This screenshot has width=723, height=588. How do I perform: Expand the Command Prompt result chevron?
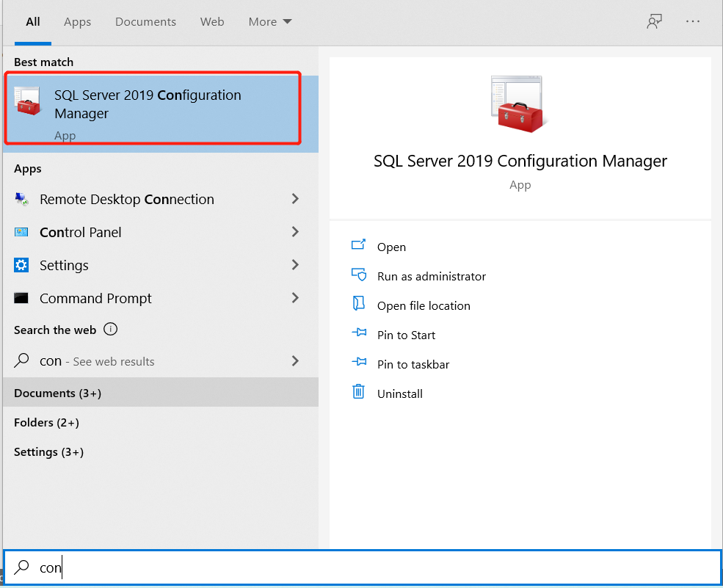tap(295, 298)
